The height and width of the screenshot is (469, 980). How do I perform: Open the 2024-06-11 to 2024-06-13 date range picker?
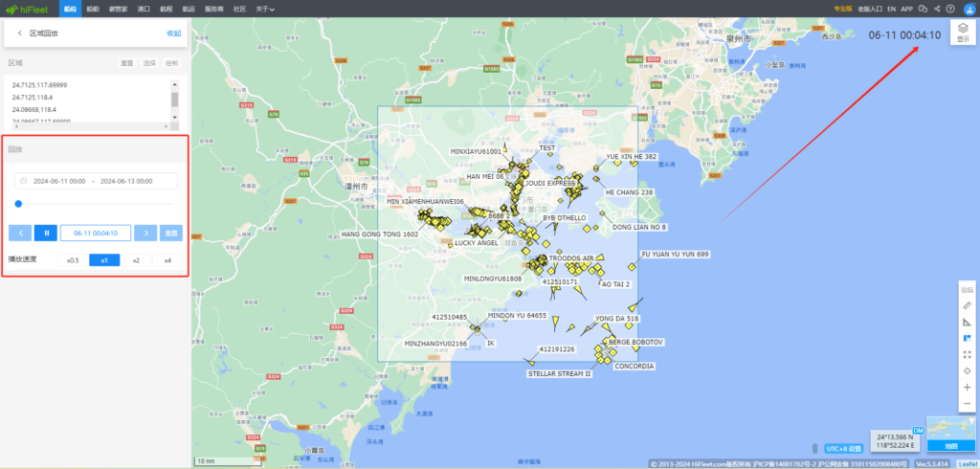coord(97,181)
